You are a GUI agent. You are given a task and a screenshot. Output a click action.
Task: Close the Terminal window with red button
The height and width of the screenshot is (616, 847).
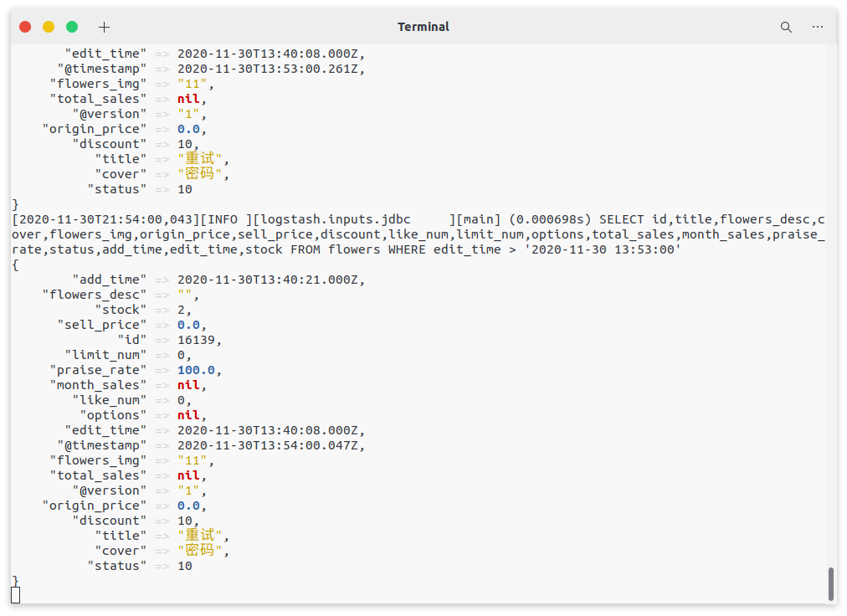tap(25, 27)
